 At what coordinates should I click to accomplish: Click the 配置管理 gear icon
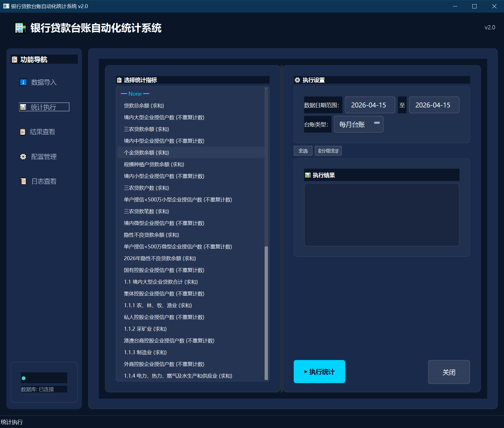[x=23, y=157]
